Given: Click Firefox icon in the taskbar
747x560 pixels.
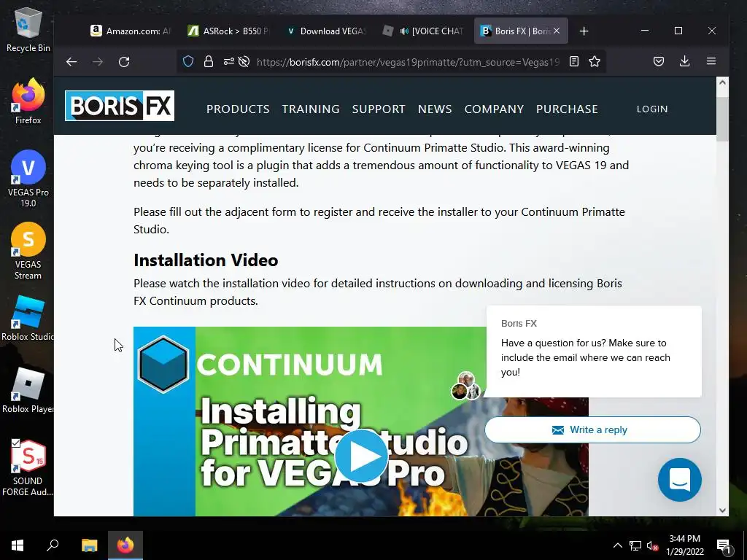Looking at the screenshot, I should point(125,545).
